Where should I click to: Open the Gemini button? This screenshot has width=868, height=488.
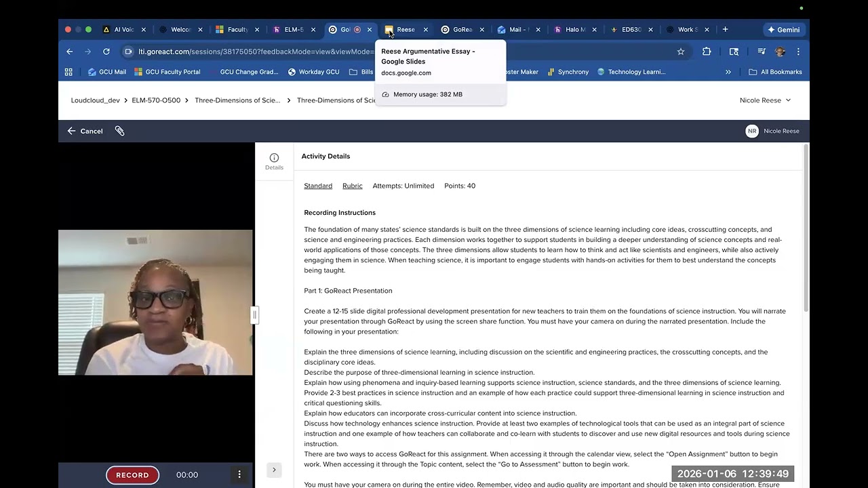tap(783, 30)
